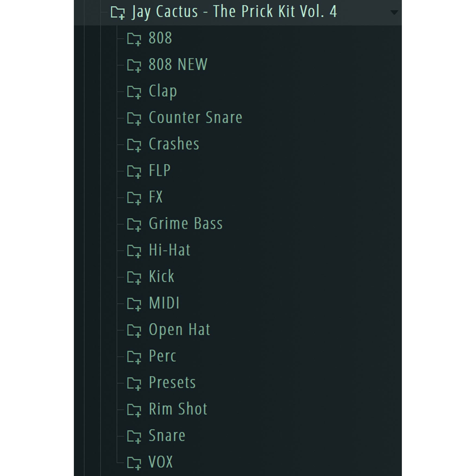Click the Kick folder icon

134,277
